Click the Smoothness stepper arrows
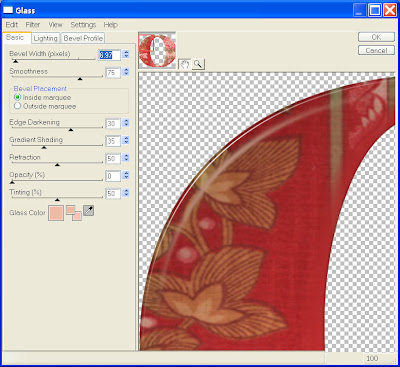400x367 pixels. (126, 72)
